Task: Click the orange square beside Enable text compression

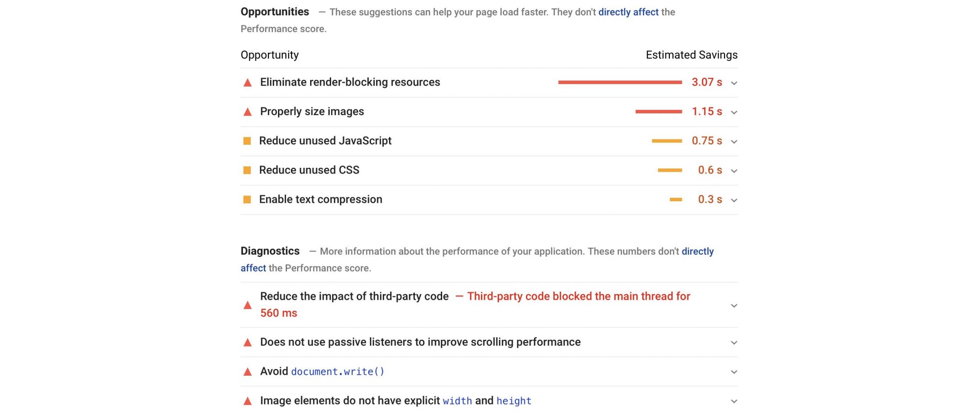Action: pos(247,199)
